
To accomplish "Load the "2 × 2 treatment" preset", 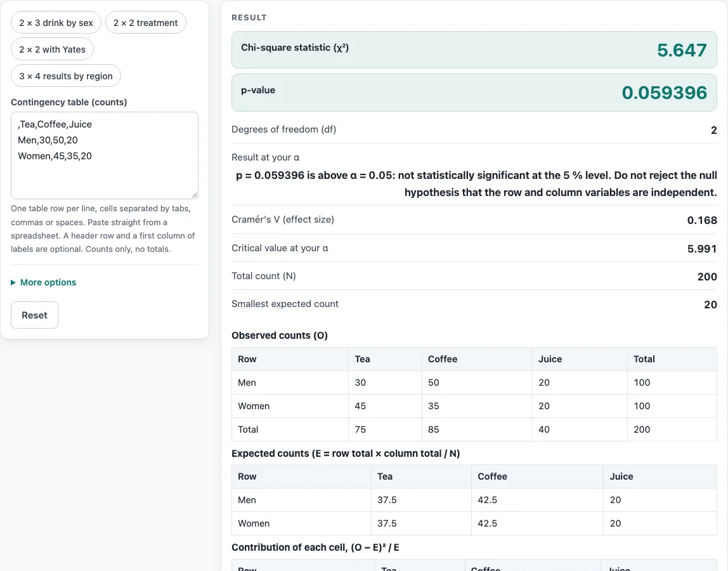I will [146, 23].
